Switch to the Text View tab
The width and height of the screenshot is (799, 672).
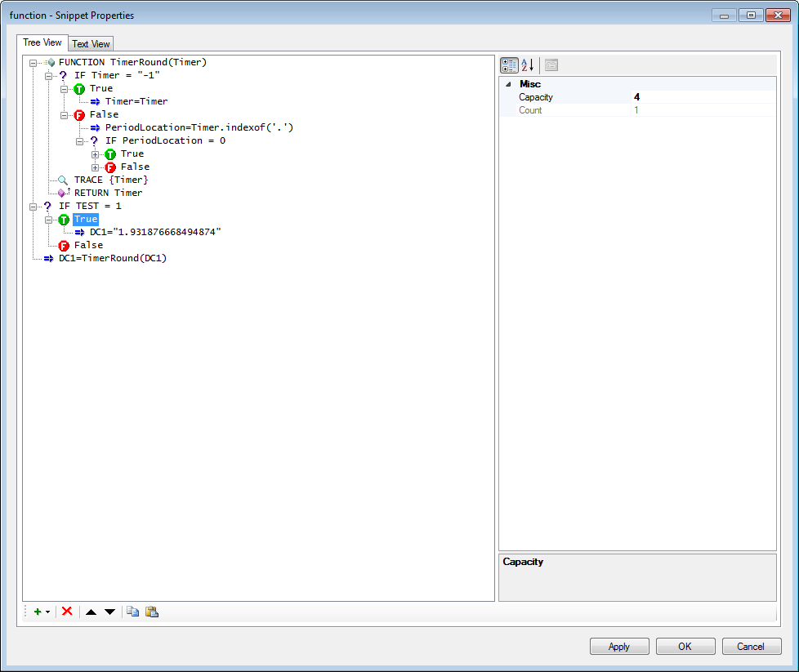tap(91, 44)
